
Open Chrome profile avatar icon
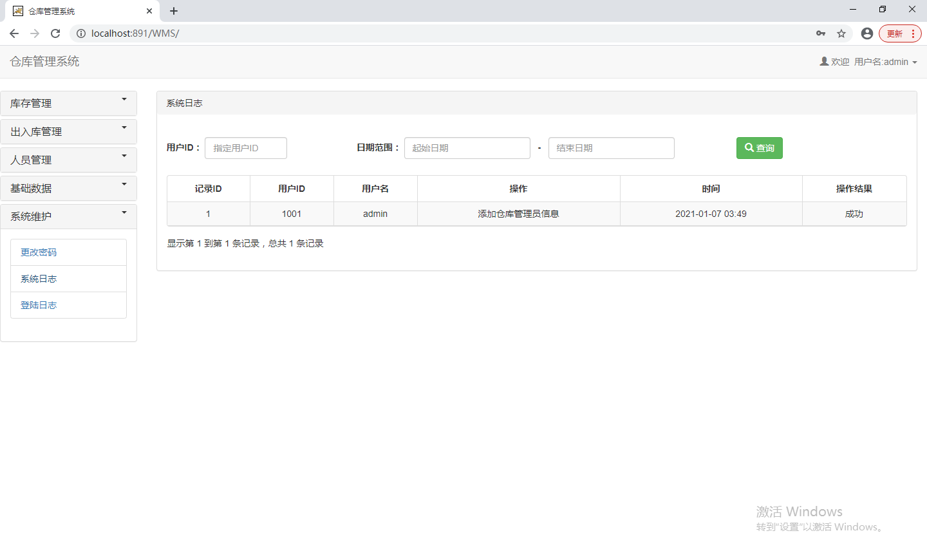(867, 33)
